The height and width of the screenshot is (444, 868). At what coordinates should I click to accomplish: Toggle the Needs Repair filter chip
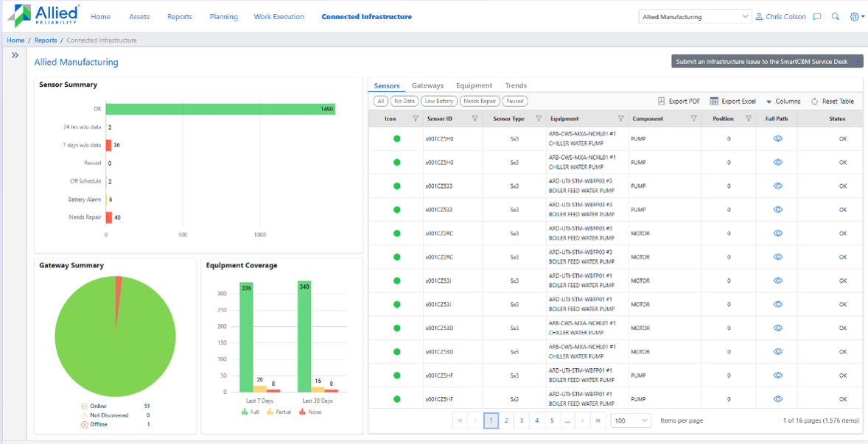(480, 101)
